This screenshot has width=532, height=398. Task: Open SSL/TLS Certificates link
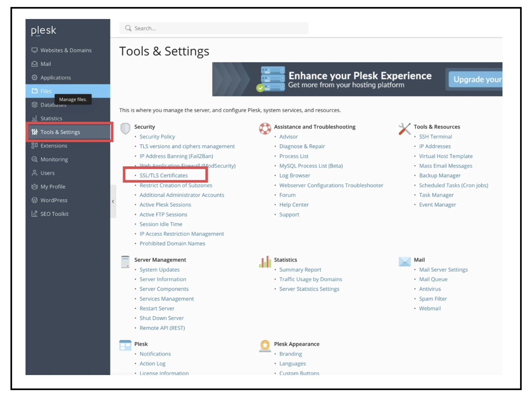click(164, 175)
